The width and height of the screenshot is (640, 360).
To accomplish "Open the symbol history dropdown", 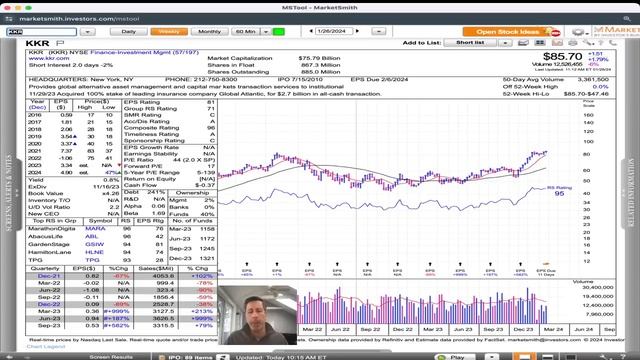I will click(x=88, y=32).
